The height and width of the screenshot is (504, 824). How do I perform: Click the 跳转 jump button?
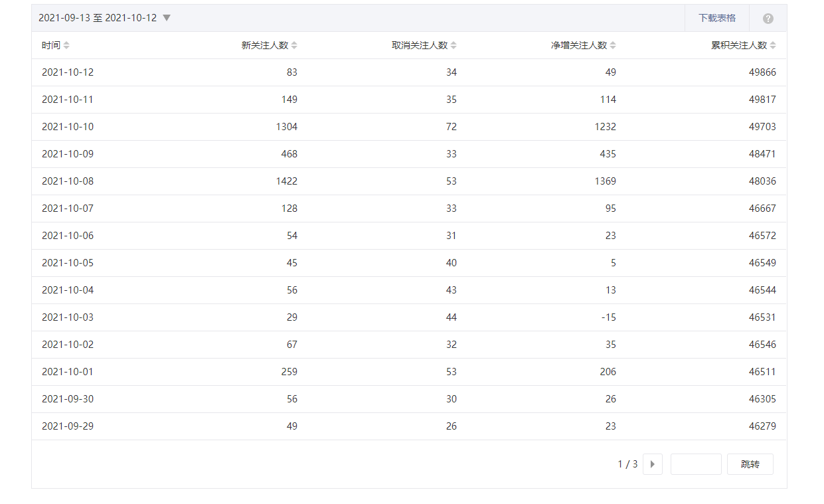click(x=750, y=464)
